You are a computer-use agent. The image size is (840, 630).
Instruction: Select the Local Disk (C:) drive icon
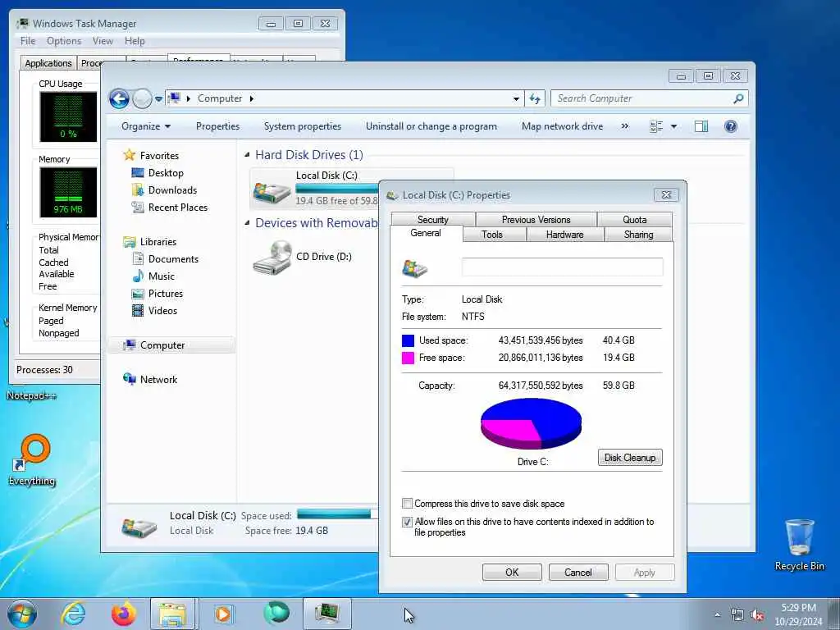click(272, 192)
